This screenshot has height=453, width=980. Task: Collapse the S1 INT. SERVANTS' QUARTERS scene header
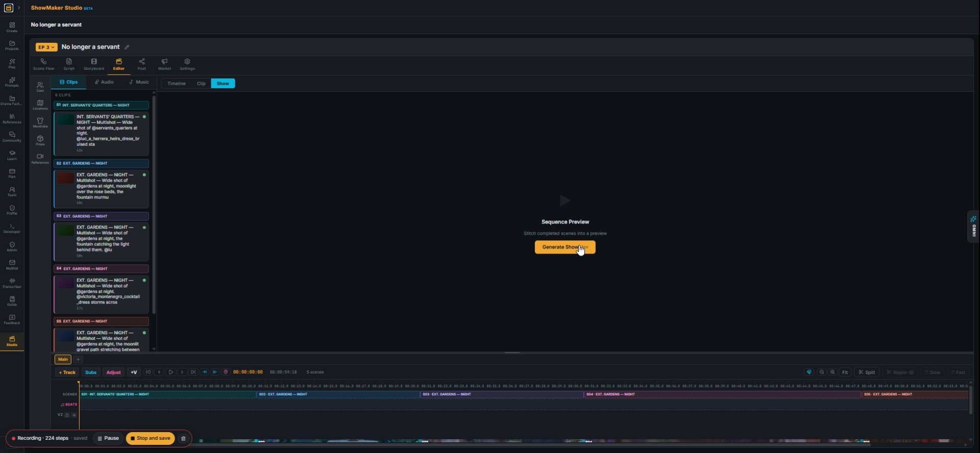click(101, 105)
